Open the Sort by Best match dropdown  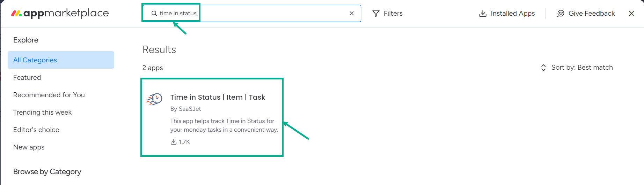point(577,68)
